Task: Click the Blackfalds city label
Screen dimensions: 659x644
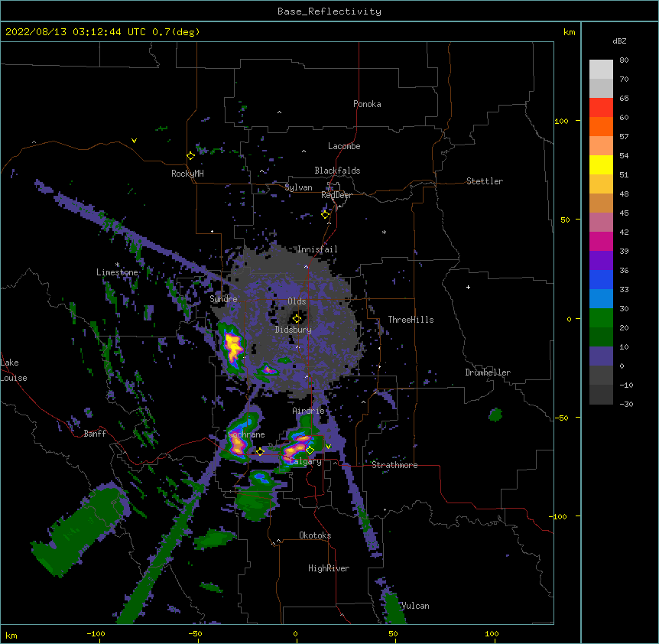Action: [x=337, y=171]
